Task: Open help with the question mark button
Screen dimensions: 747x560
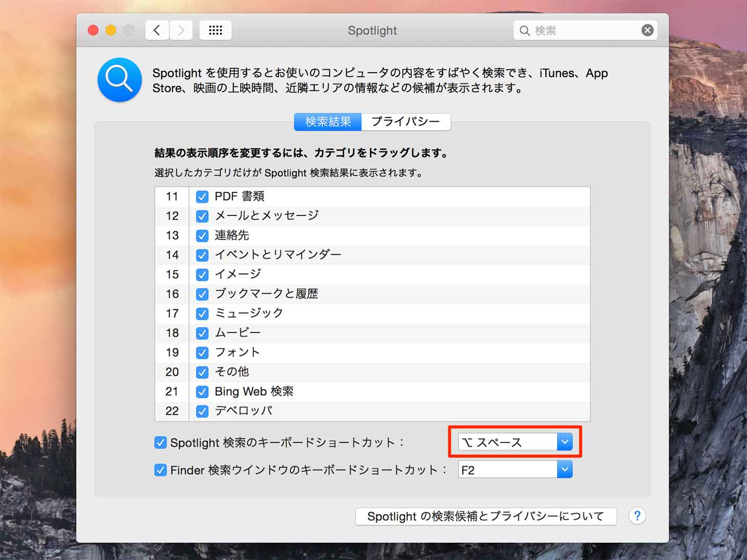Action: click(x=637, y=516)
